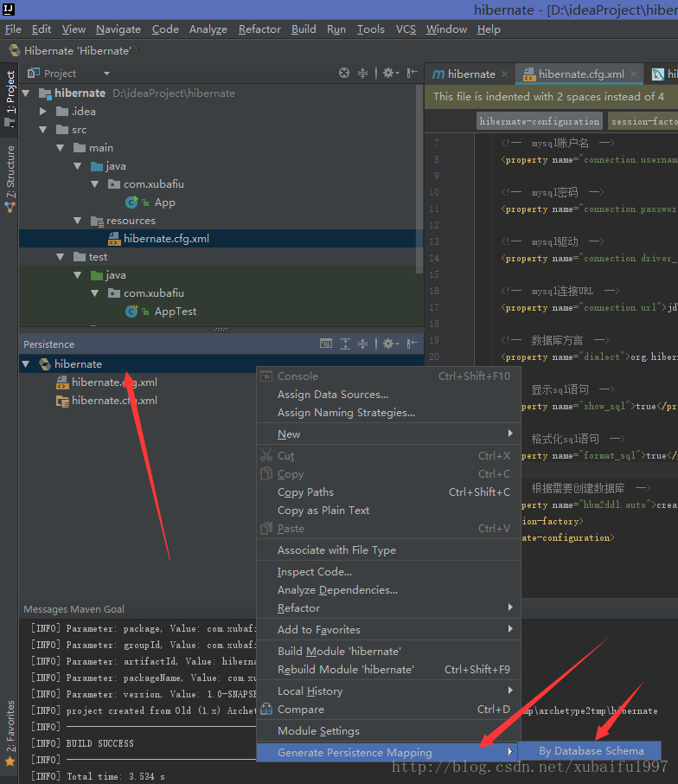This screenshot has height=784, width=678.
Task: Collapse the src folder
Action: [43, 130]
